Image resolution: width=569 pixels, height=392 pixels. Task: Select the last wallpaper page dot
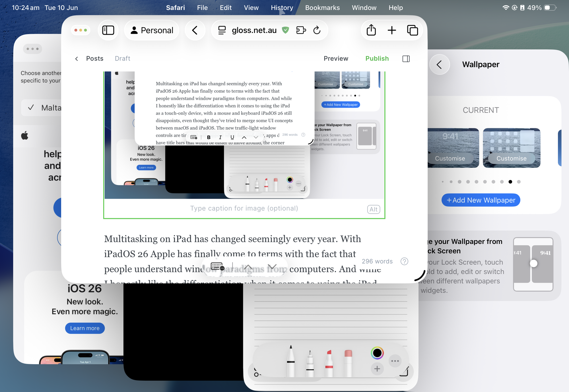pyautogui.click(x=519, y=182)
